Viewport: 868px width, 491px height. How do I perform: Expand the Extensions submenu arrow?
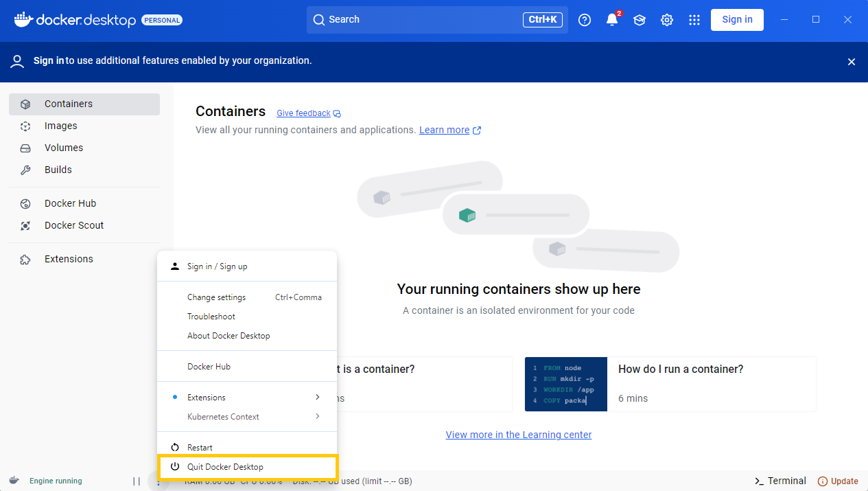coord(318,397)
